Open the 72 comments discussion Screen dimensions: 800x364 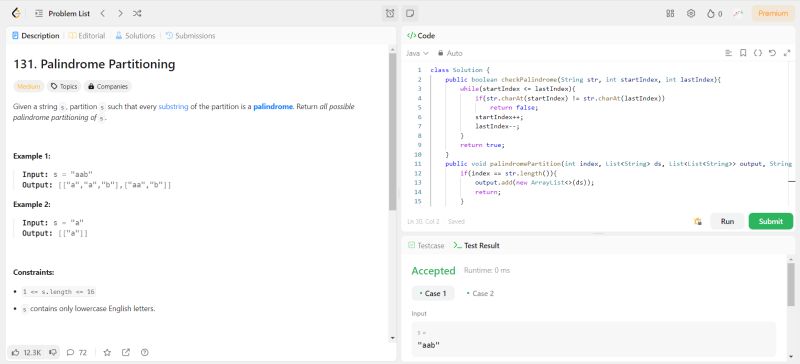(x=77, y=352)
